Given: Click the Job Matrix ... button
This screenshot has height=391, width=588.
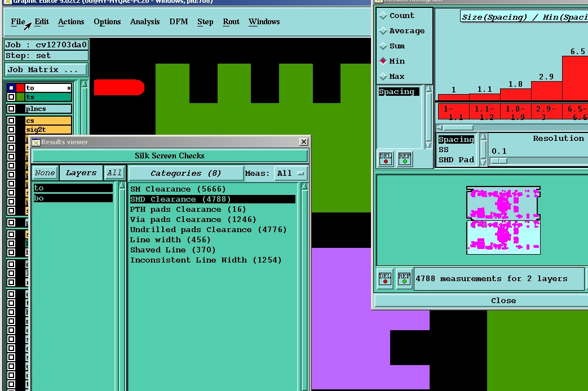Looking at the screenshot, I should click(x=46, y=70).
